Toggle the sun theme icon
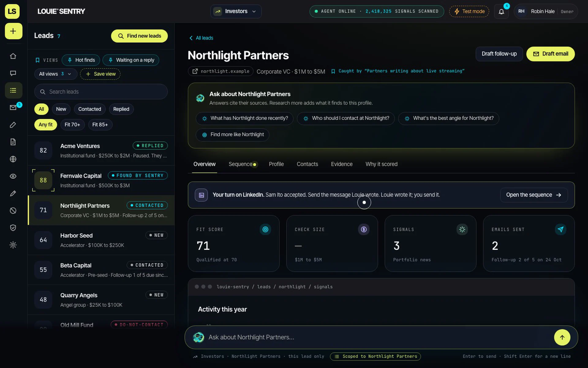The image size is (588, 368). 13,245
